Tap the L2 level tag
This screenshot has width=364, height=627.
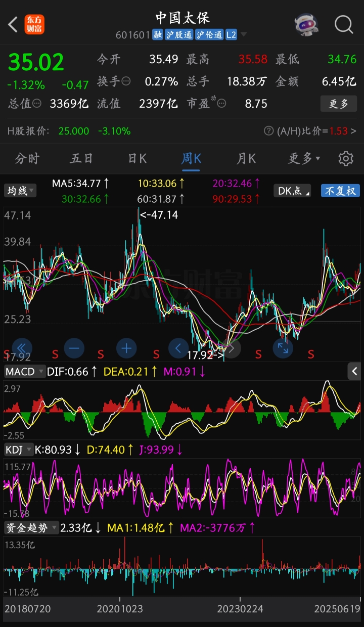click(x=231, y=35)
